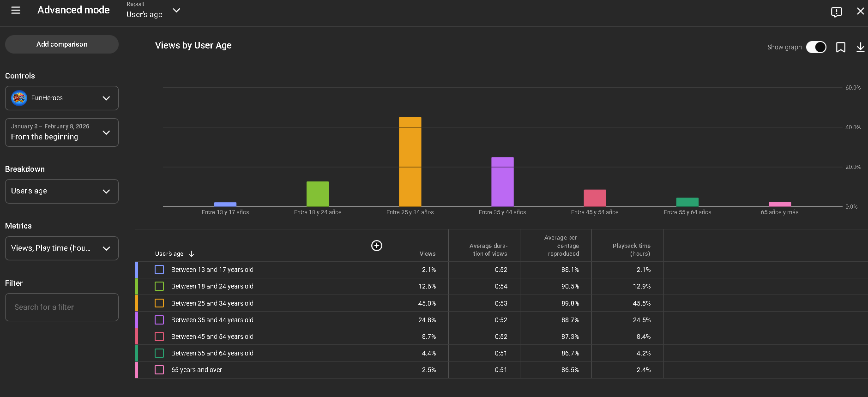Tick the 65 years and over checkbox
The height and width of the screenshot is (397, 868).
click(x=159, y=370)
